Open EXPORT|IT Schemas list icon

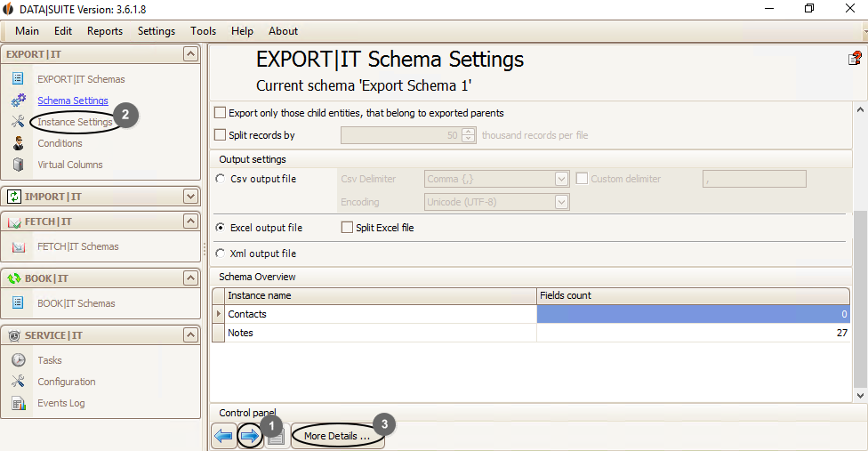(19, 78)
